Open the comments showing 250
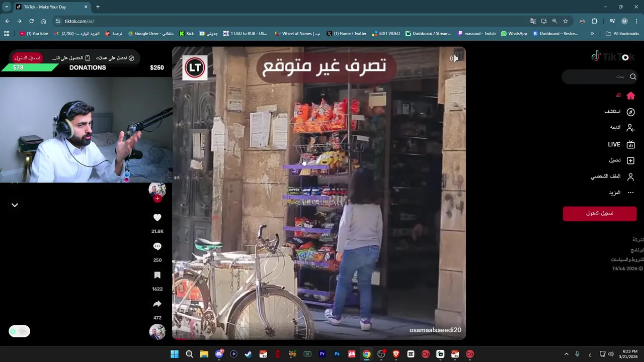The image size is (644, 362). (157, 246)
